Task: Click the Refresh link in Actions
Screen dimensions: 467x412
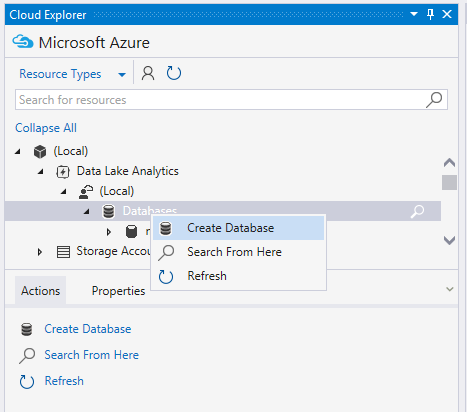Action: pyautogui.click(x=64, y=381)
